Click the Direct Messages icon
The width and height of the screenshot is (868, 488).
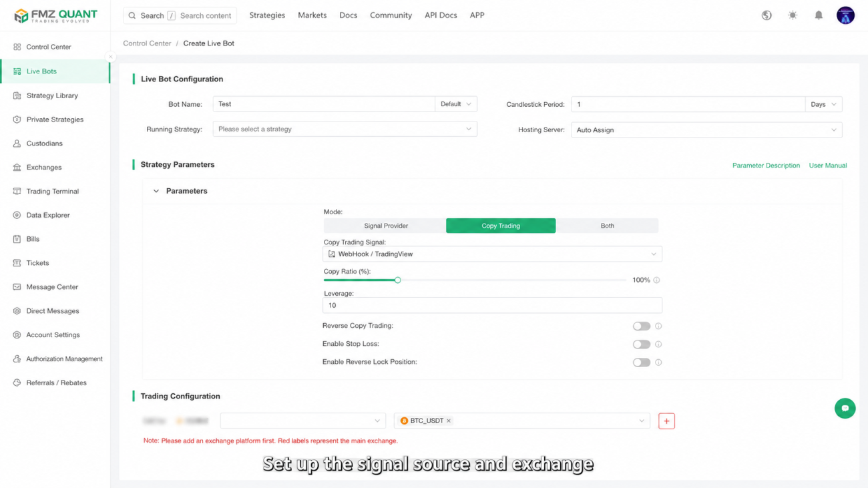tap(17, 311)
